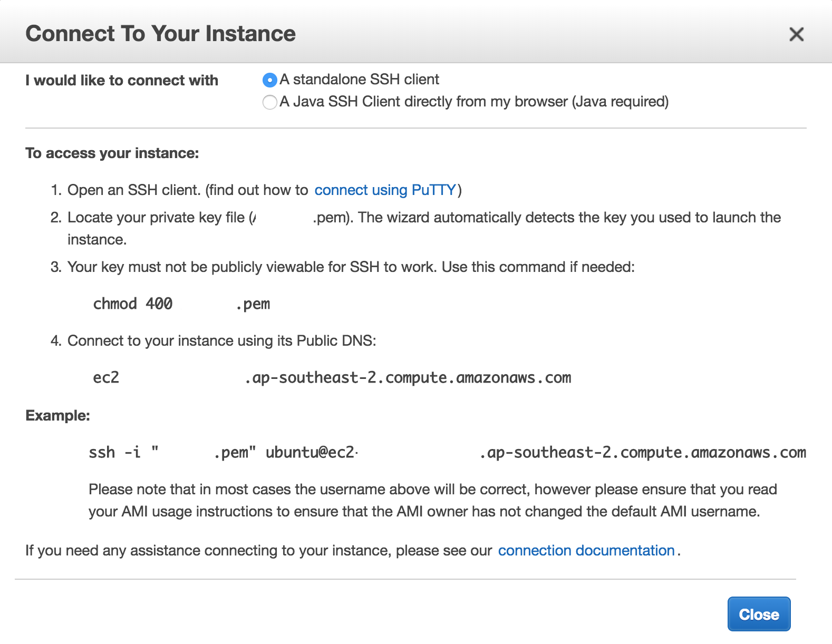The height and width of the screenshot is (644, 832).
Task: Open the connect using PuTTY link
Action: [385, 190]
